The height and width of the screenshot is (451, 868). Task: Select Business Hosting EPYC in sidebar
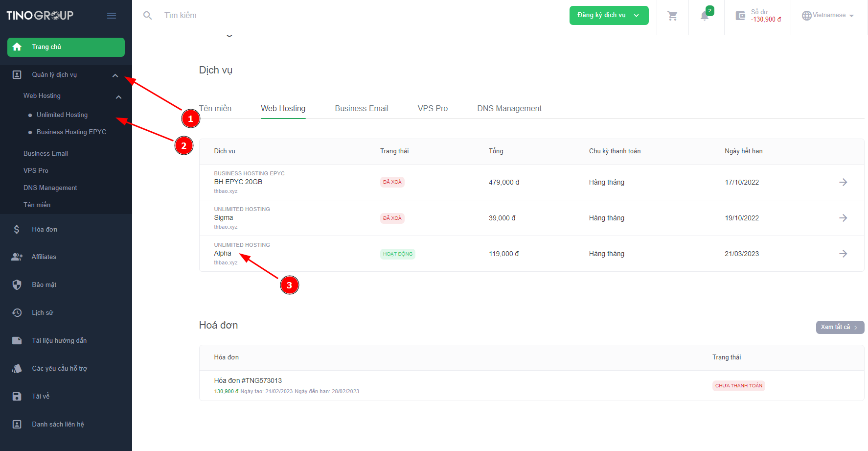71,132
